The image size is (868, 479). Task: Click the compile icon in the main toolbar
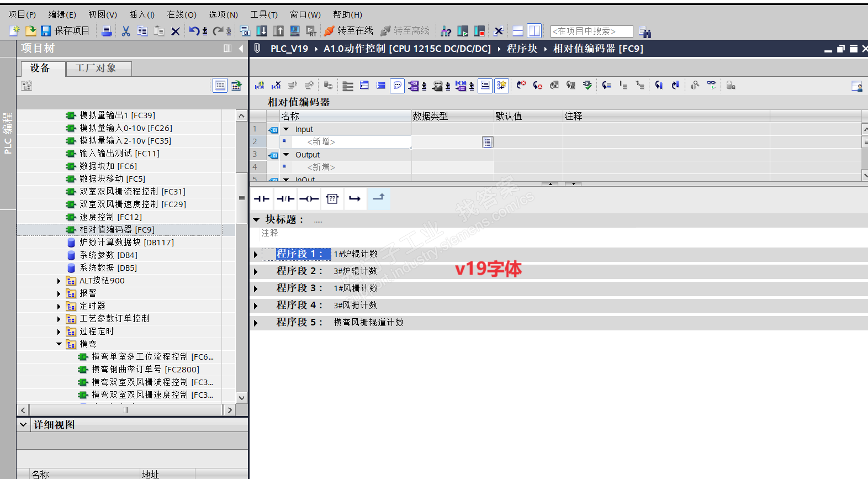[x=245, y=31]
